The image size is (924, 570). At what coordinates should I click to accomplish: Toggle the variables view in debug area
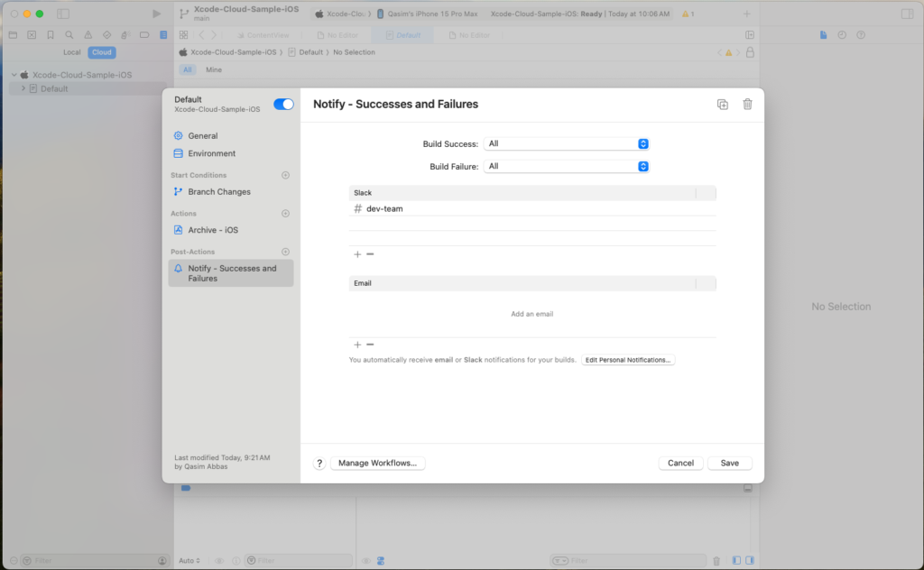tap(736, 561)
